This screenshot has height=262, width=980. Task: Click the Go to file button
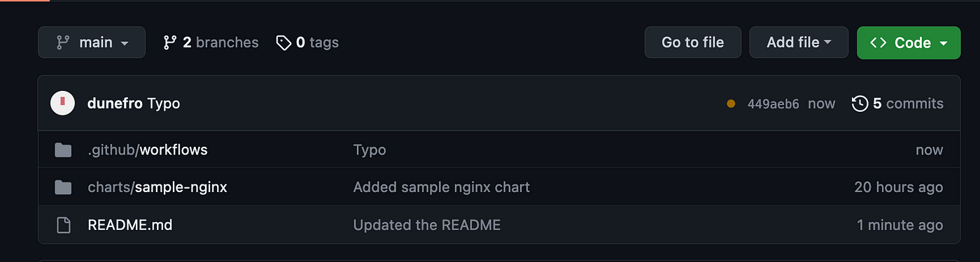point(693,43)
